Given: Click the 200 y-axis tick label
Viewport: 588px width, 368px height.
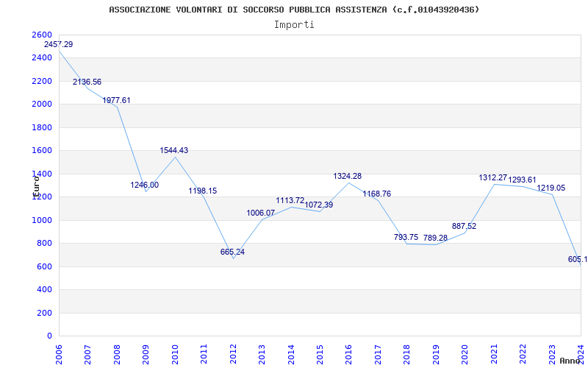Looking at the screenshot, I should 45,314.
